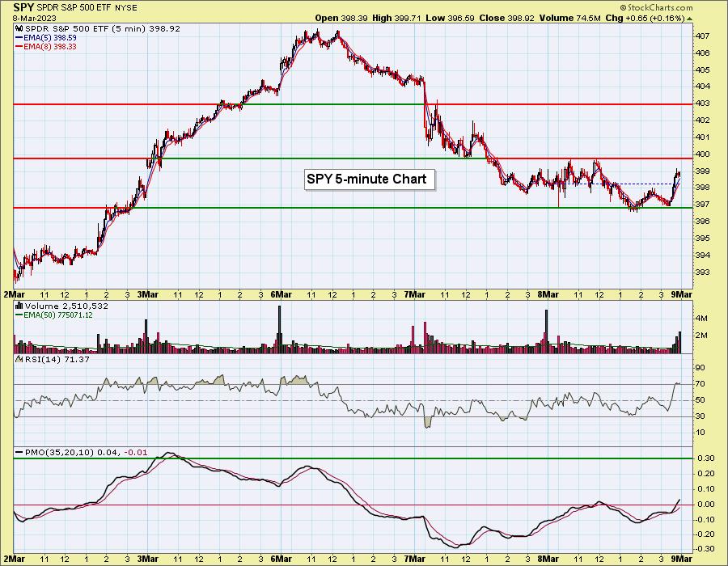
Task: Click the 403 price axis label
Action: coord(704,103)
